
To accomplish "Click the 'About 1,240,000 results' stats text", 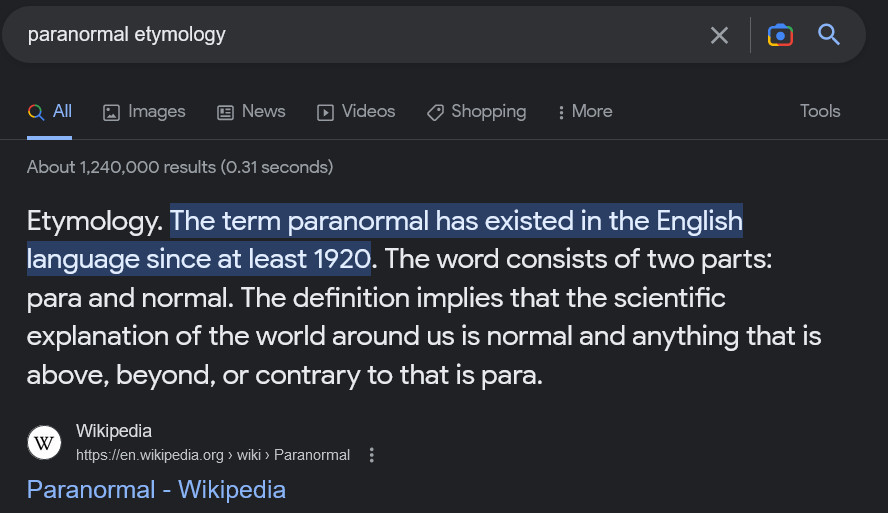I will click(180, 167).
